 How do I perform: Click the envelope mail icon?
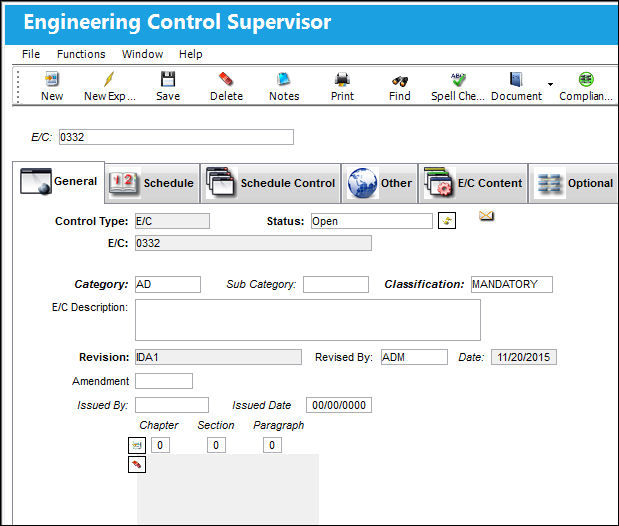coord(486,216)
